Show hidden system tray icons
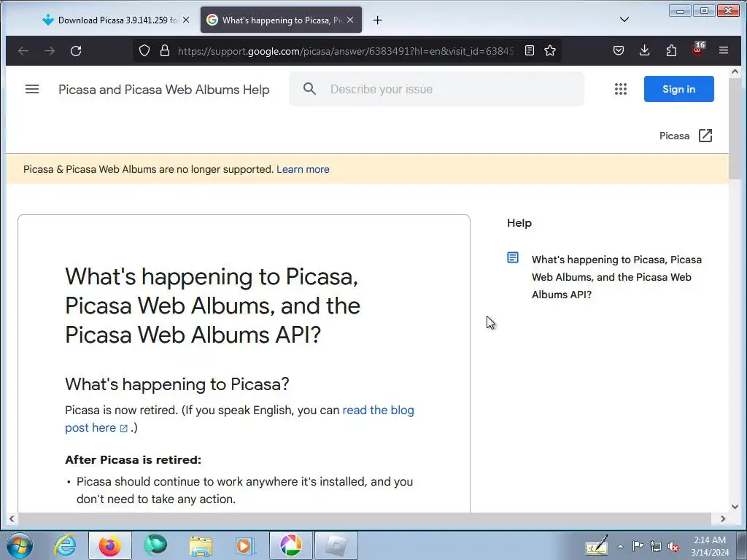Screen dimensions: 747x560 620,546
